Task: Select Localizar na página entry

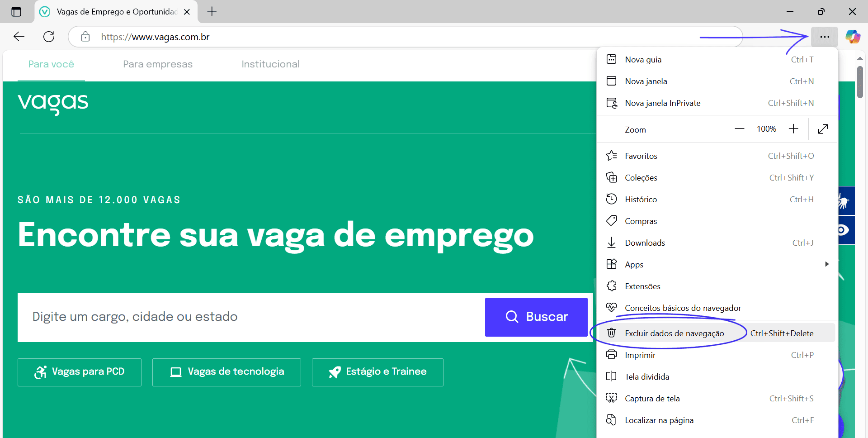Action: pos(659,420)
